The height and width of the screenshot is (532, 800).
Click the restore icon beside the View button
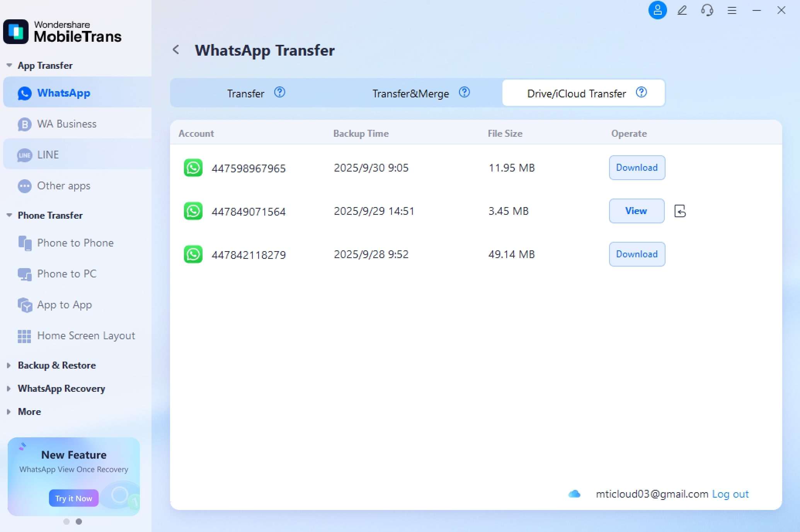point(679,211)
